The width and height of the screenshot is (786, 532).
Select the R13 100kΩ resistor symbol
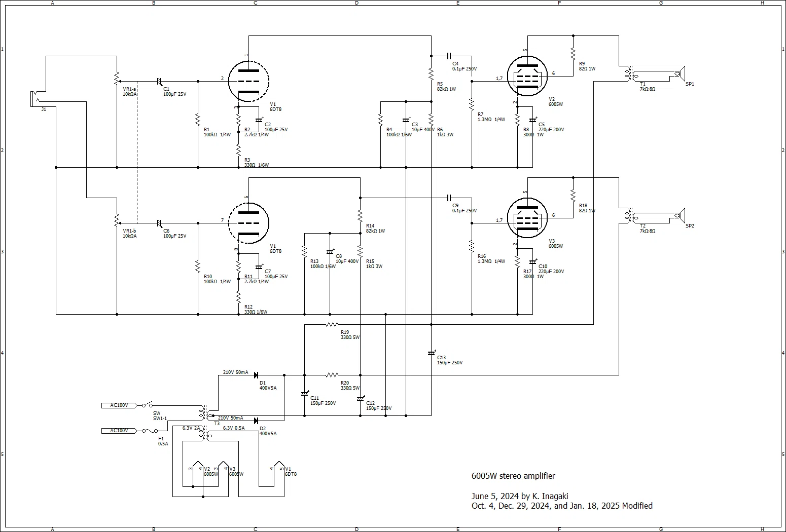tap(304, 251)
